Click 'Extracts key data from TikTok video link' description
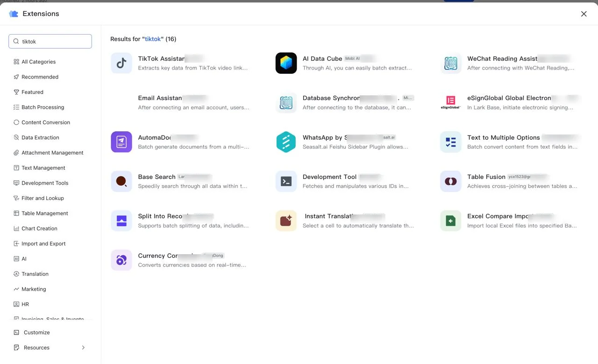Image resolution: width=598 pixels, height=364 pixels. [193, 68]
